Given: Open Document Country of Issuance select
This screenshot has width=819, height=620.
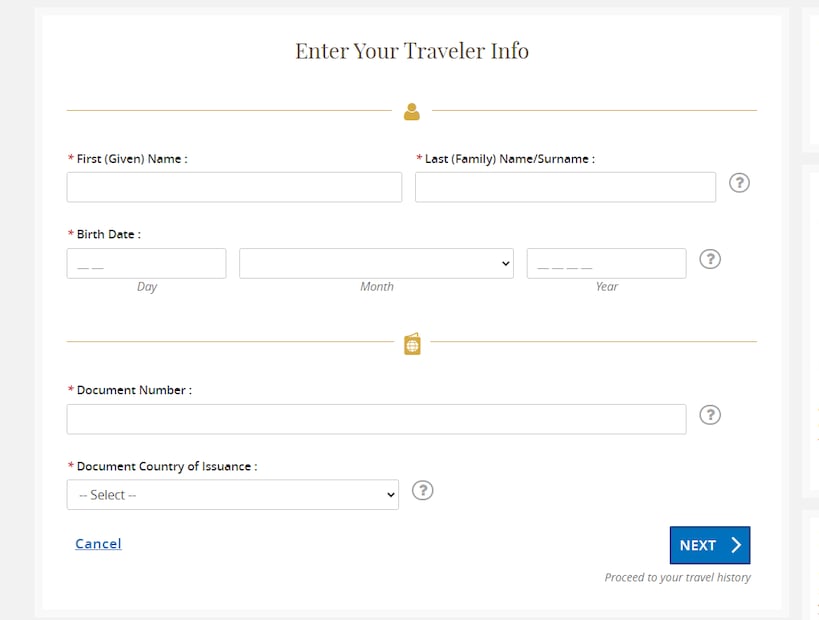Looking at the screenshot, I should 232,495.
